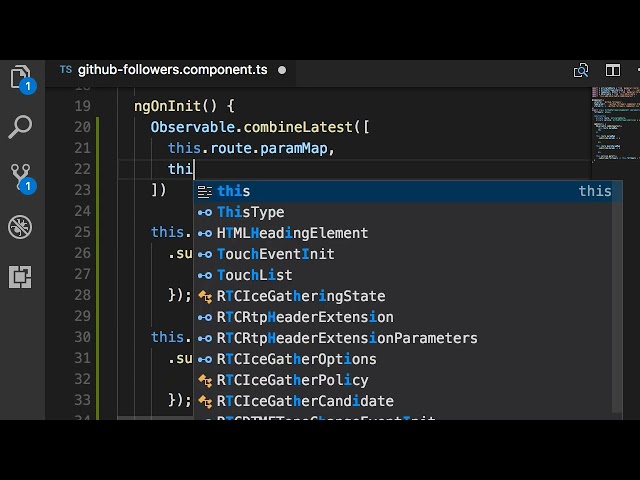Image resolution: width=640 pixels, height=480 pixels.
Task: Click ngOnInit method name
Action: pyautogui.click(x=168, y=107)
